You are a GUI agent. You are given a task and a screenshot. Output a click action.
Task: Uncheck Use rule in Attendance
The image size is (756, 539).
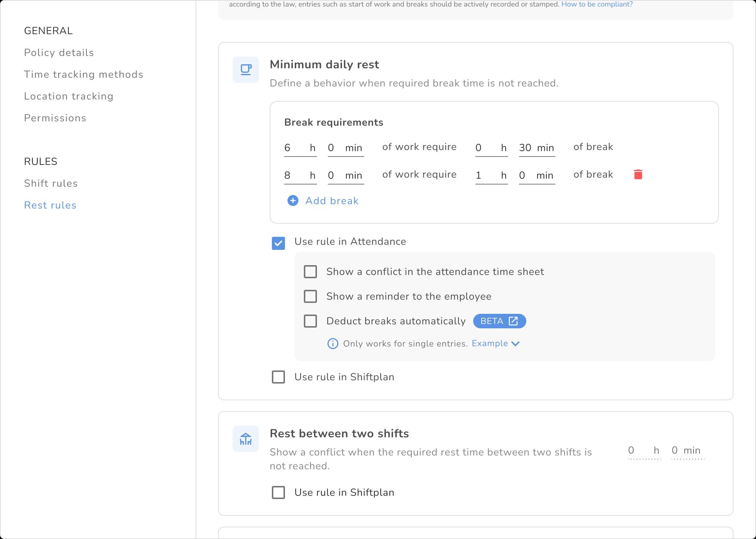point(278,243)
